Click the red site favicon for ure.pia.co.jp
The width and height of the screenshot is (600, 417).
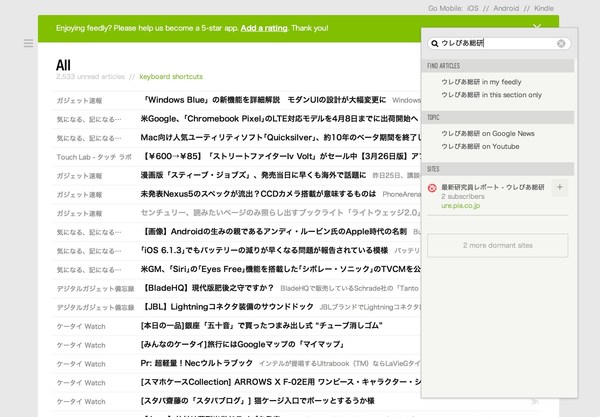[x=432, y=187]
